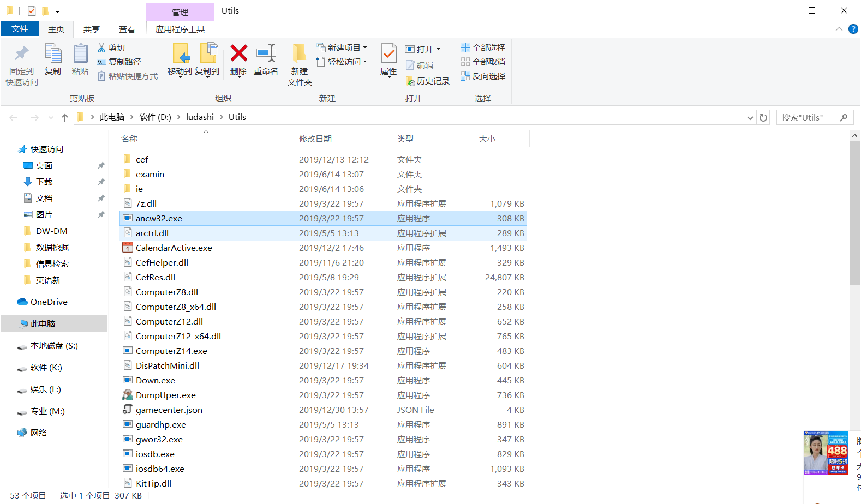The height and width of the screenshot is (504, 861).
Task: Select the CalendarActive.exe file icon
Action: pyautogui.click(x=127, y=248)
